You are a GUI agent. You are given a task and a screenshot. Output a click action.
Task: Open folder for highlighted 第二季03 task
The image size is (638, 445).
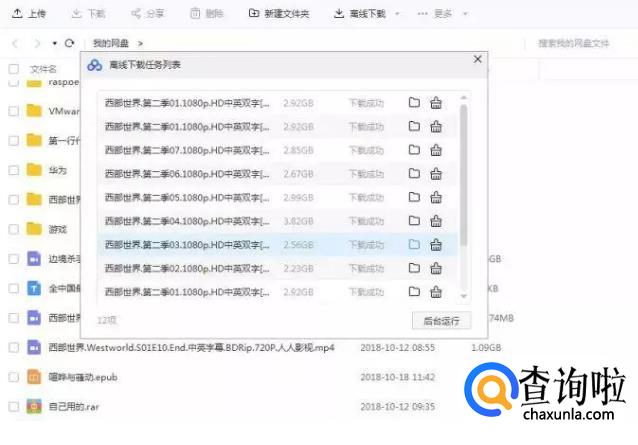click(414, 244)
